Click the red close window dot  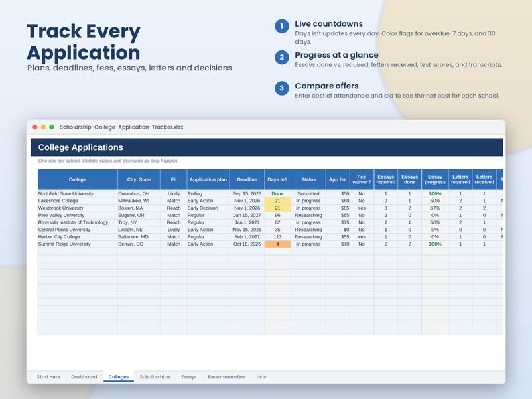pos(35,127)
